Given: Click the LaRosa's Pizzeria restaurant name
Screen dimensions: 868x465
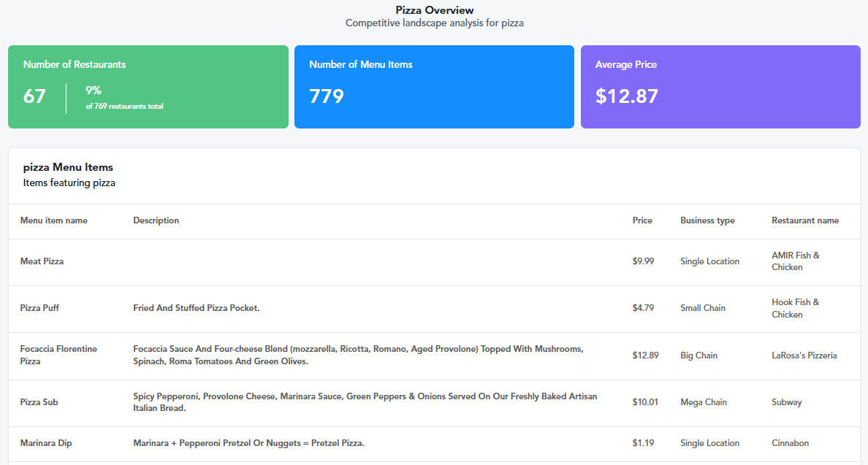Looking at the screenshot, I should pos(804,356).
